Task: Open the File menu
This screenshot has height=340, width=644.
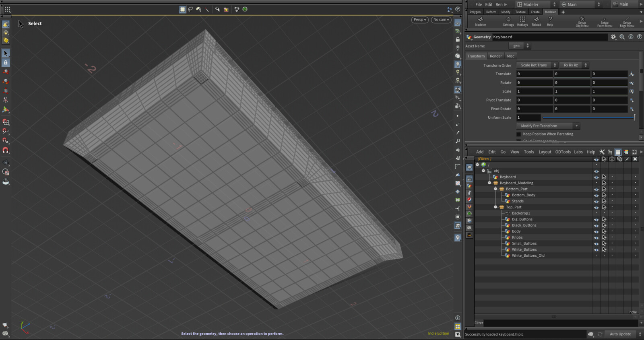Action: coord(479,4)
